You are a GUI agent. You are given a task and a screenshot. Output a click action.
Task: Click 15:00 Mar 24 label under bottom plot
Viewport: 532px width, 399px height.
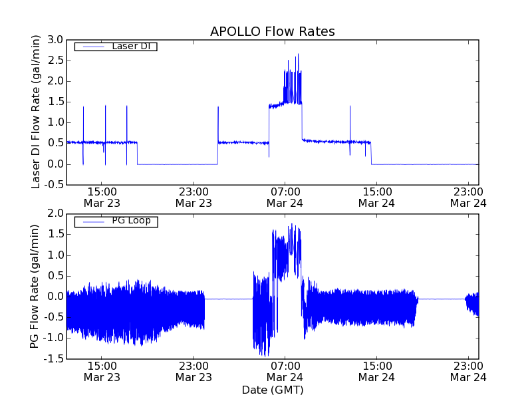pyautogui.click(x=376, y=372)
